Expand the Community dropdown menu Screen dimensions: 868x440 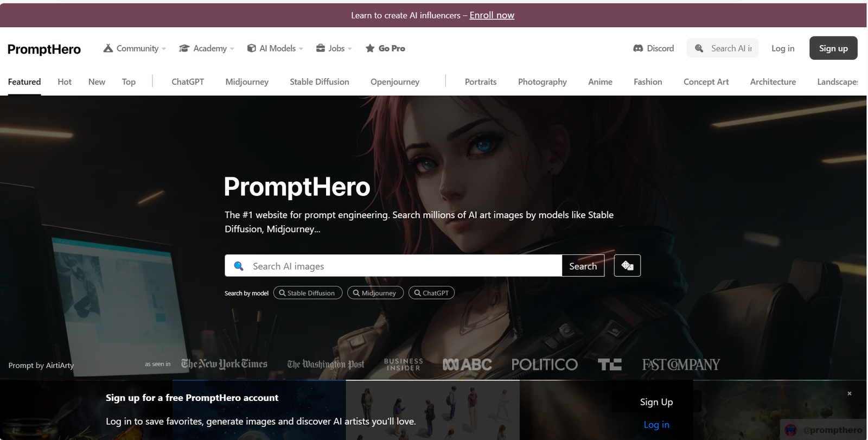(135, 48)
